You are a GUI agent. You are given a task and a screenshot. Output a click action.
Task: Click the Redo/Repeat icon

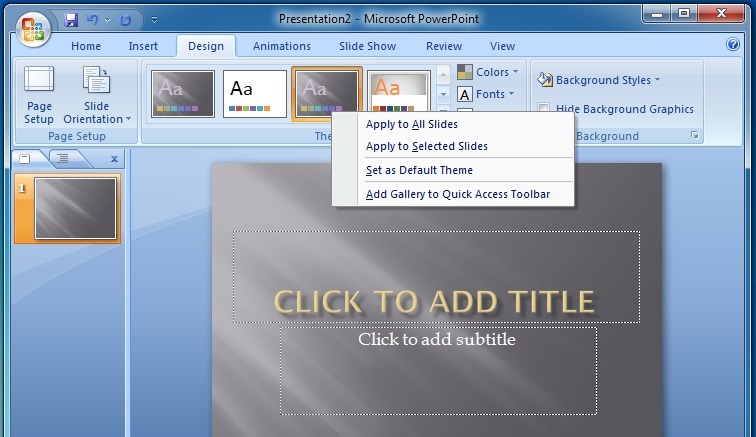[125, 20]
